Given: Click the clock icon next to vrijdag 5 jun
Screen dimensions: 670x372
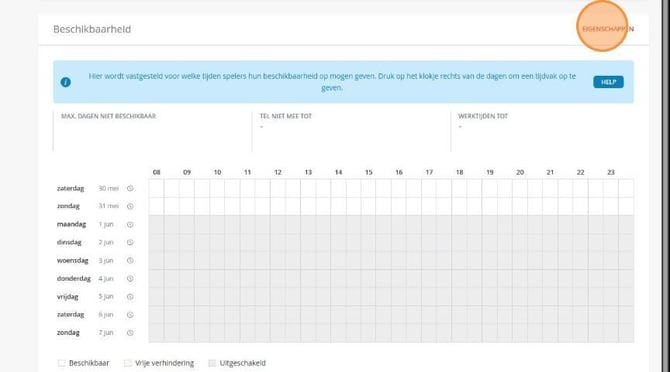Looking at the screenshot, I should [130, 296].
